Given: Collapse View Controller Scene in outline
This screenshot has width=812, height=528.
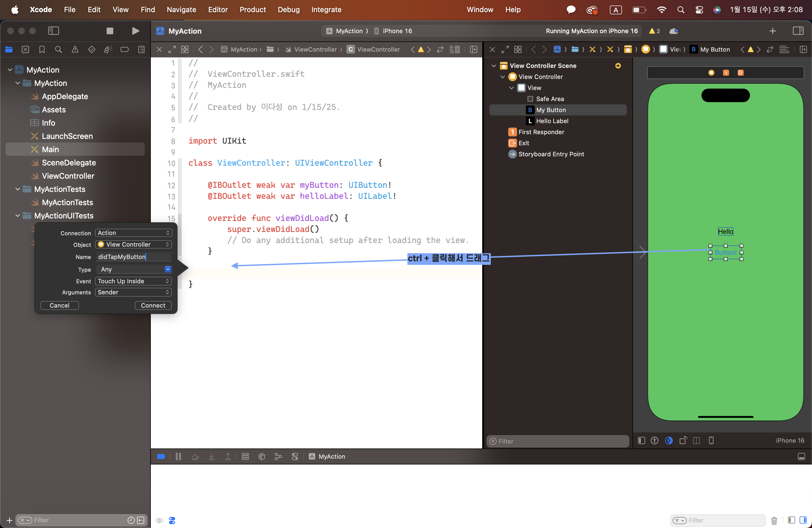Looking at the screenshot, I should (x=494, y=66).
